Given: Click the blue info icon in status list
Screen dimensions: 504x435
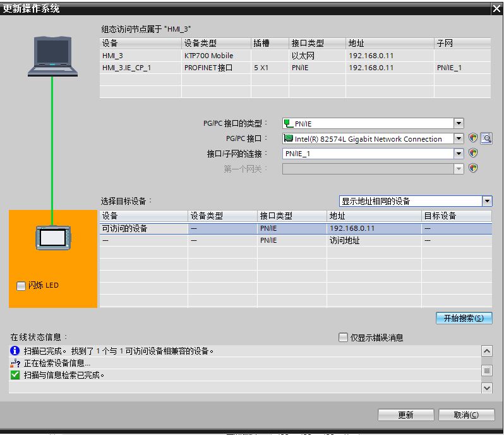Looking at the screenshot, I should coord(15,350).
